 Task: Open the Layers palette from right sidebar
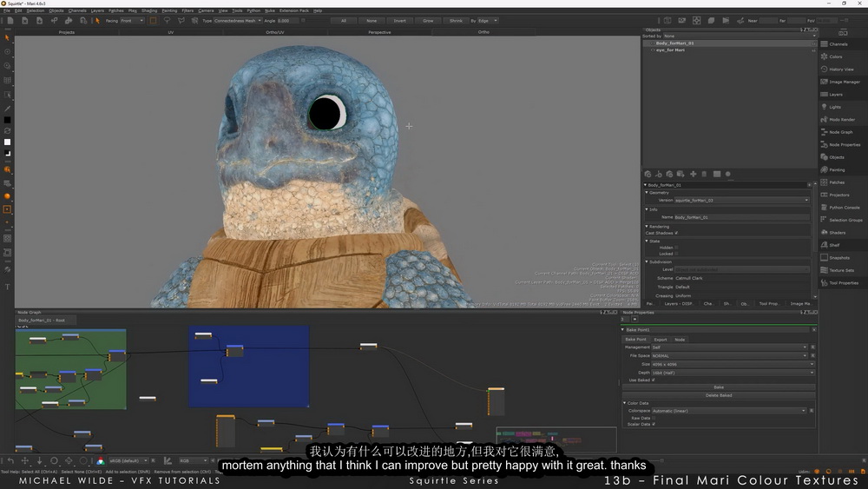pos(835,94)
